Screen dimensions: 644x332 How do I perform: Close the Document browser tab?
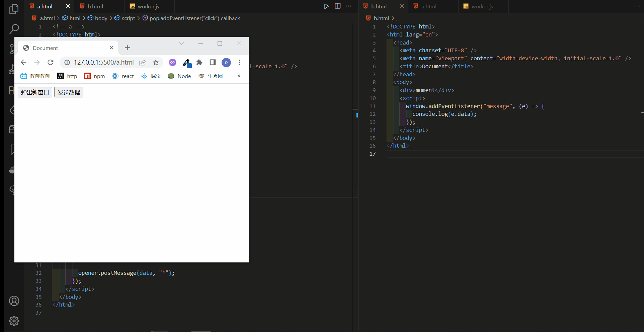(x=111, y=48)
